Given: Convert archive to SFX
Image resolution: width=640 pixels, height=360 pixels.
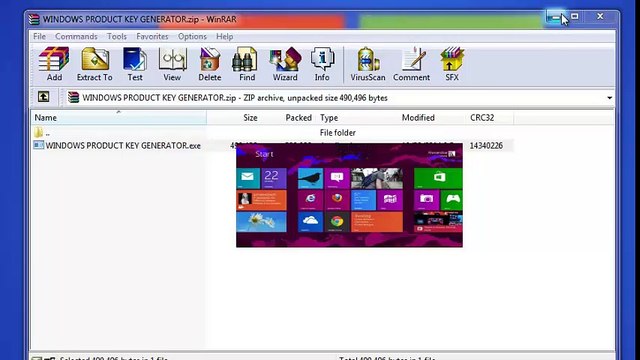Looking at the screenshot, I should click(x=452, y=64).
